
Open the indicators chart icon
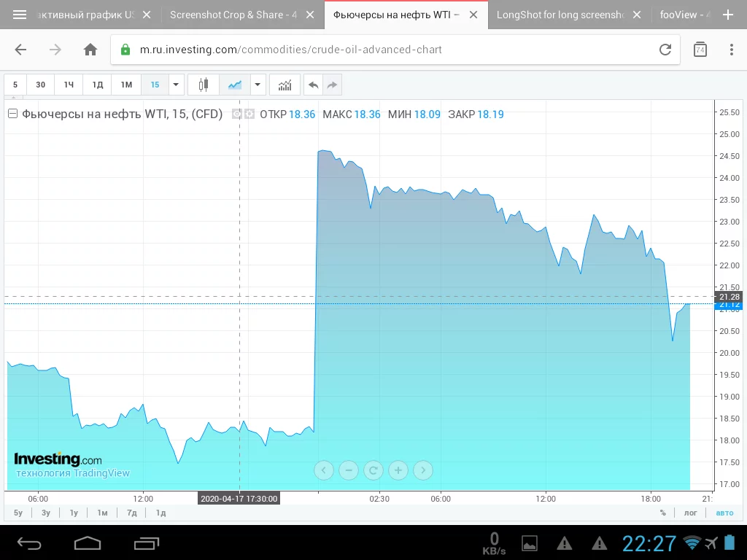[x=285, y=85]
